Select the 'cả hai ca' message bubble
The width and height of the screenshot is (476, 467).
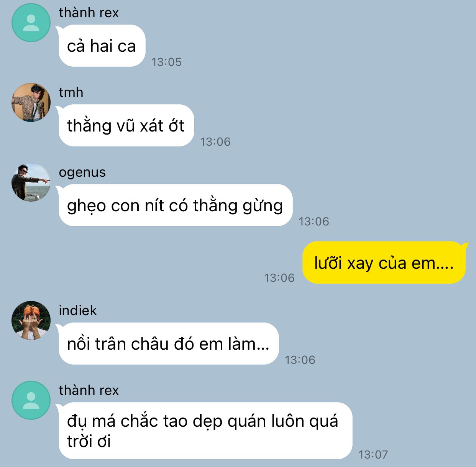click(x=102, y=46)
